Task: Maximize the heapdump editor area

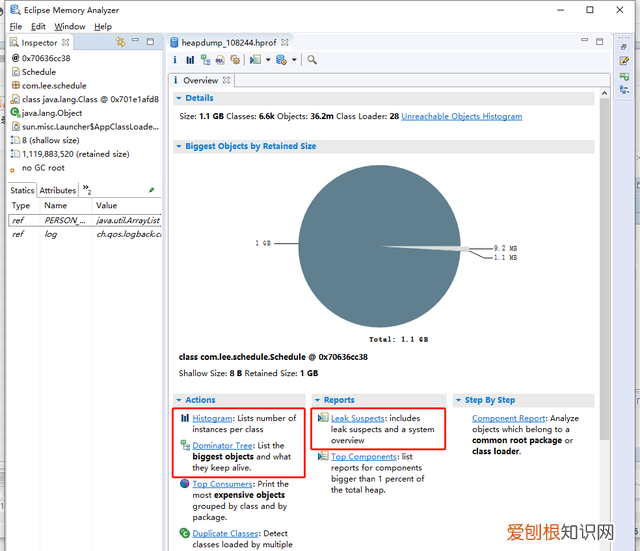Action: tap(599, 41)
